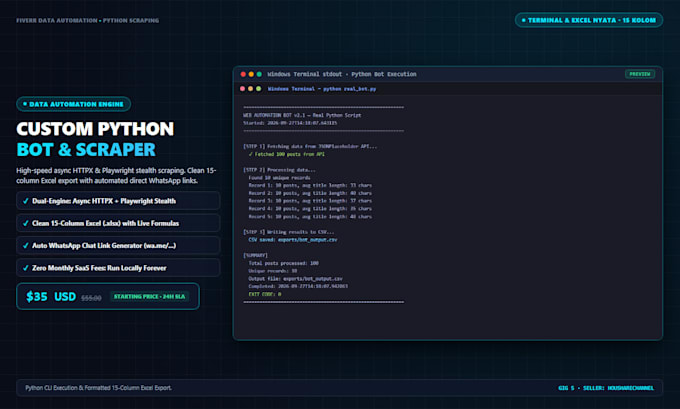
Task: Click the High-speed async HTTPX description paragraph
Action: click(116, 176)
